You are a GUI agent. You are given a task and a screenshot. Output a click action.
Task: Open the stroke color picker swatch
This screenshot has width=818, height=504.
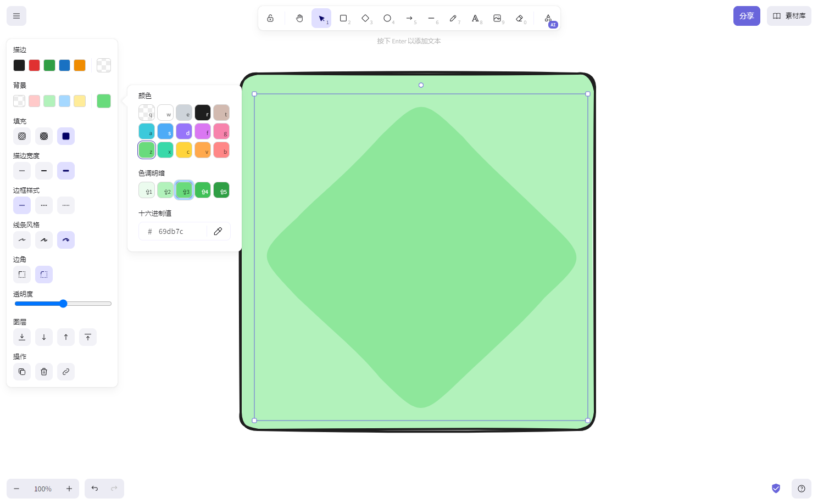[x=104, y=65]
